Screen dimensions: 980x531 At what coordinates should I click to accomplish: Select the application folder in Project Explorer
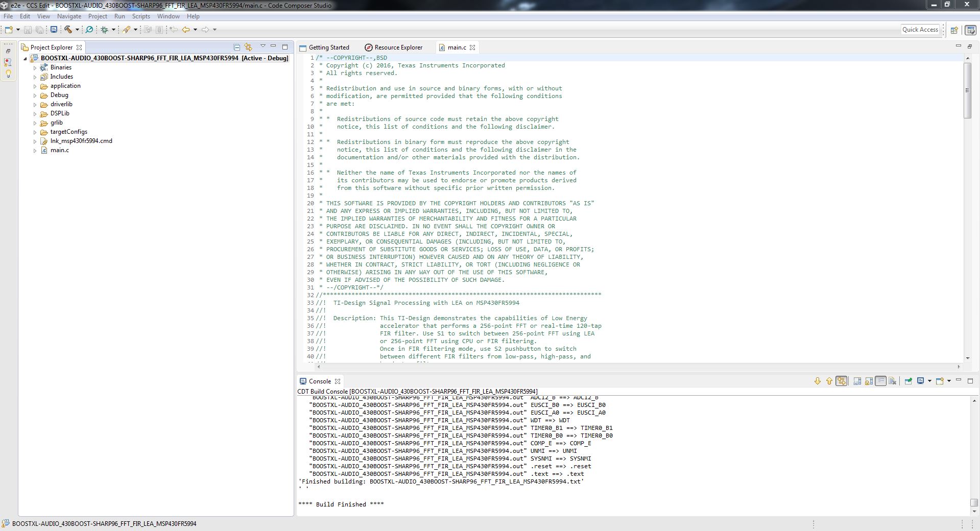tap(65, 86)
